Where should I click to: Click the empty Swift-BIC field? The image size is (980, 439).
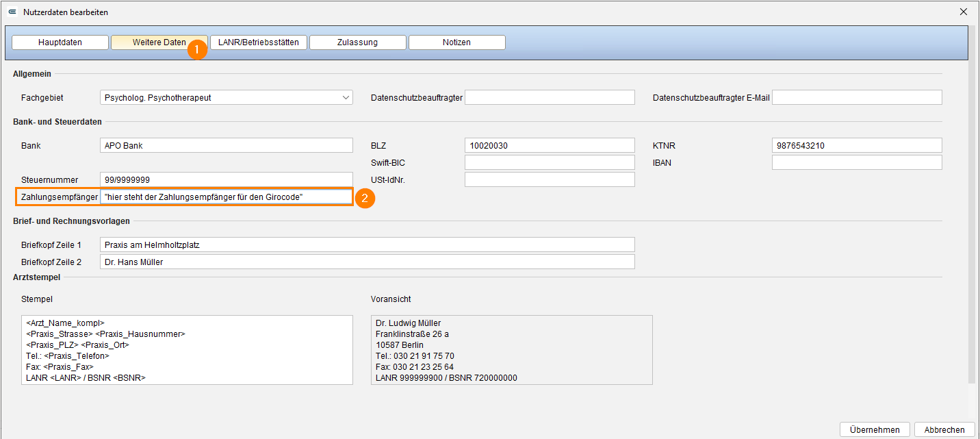[x=550, y=162]
